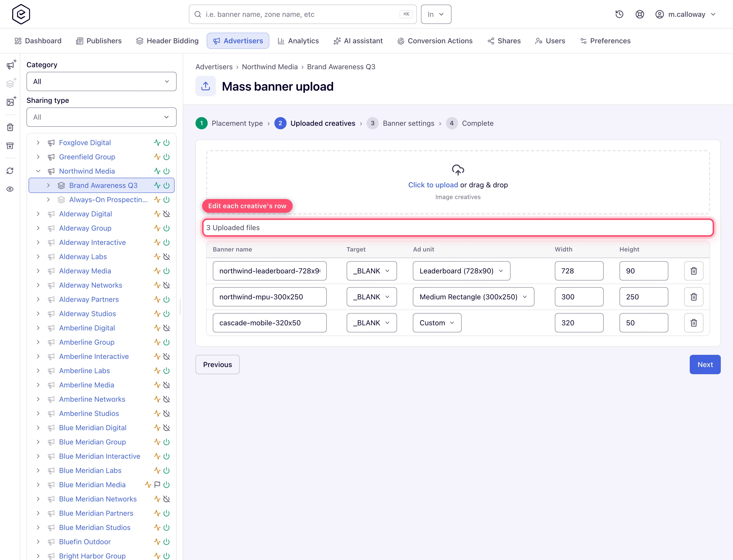Screen dimensions: 733x560
Task: Click the 'Click to upload' link
Action: (433, 185)
